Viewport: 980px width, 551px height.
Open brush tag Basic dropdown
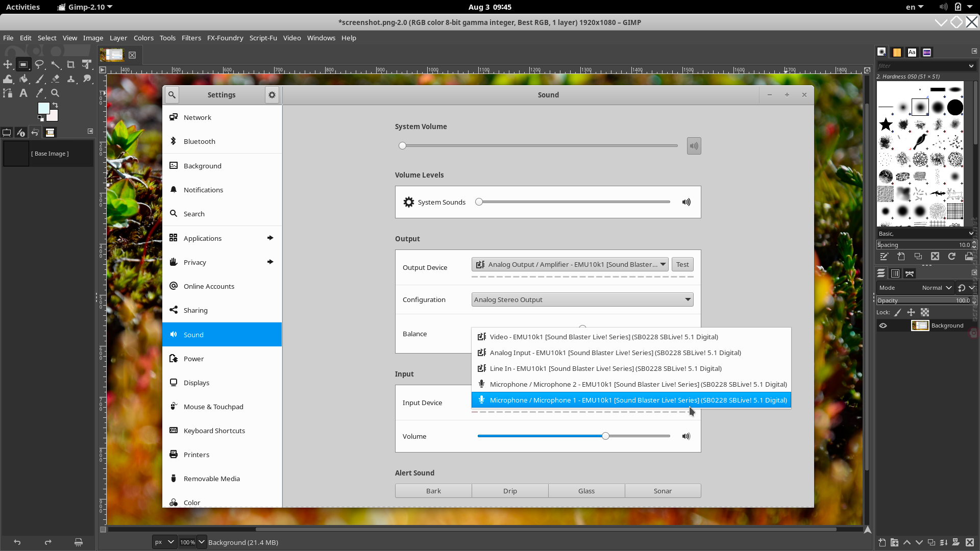point(926,234)
